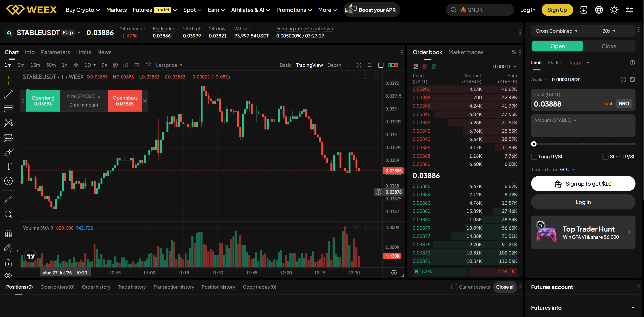Screen dimensions: 644x317
Task: Click Sign up to get $10
Action: 583,184
